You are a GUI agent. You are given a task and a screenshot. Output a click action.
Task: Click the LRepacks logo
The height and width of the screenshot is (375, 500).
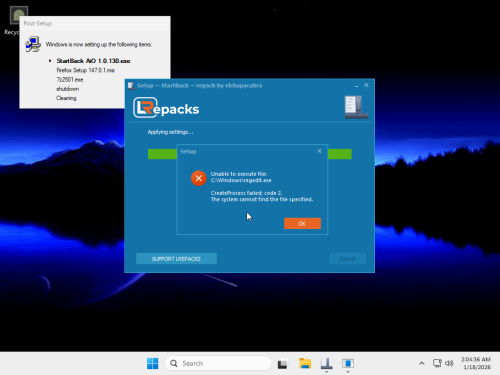pyautogui.click(x=166, y=108)
